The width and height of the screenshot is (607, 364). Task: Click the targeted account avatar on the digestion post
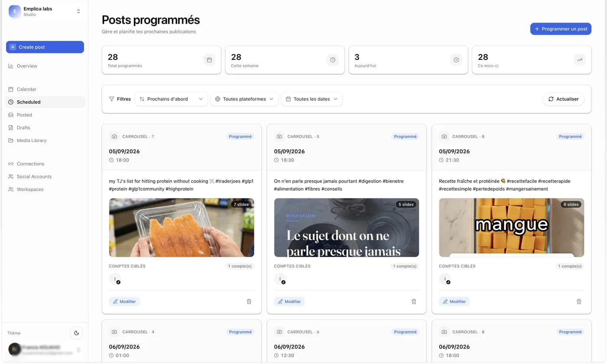[280, 279]
